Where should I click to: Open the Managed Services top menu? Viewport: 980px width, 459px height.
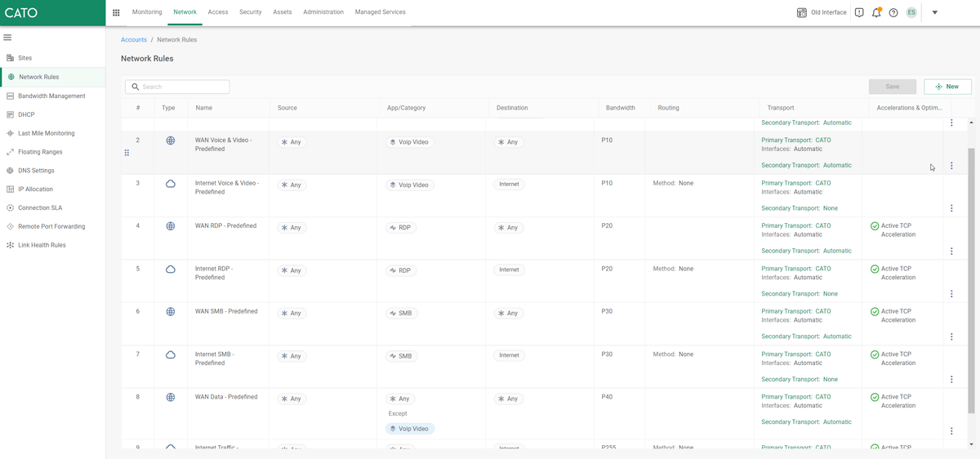(x=381, y=12)
